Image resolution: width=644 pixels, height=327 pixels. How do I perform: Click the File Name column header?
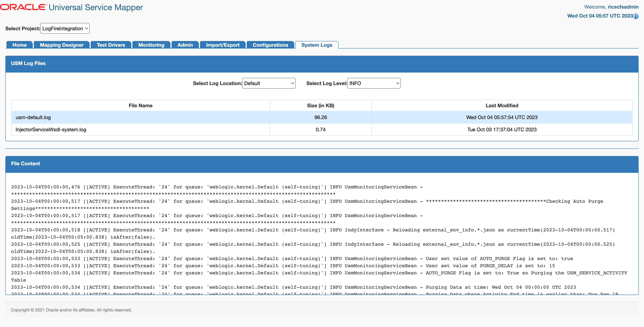click(x=140, y=105)
